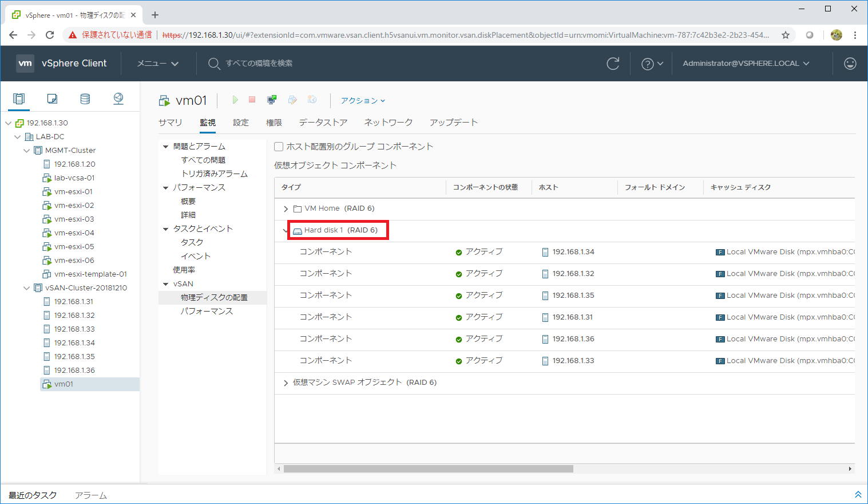Select vm-esxi-template-01 in tree
The image size is (868, 504).
coord(90,274)
